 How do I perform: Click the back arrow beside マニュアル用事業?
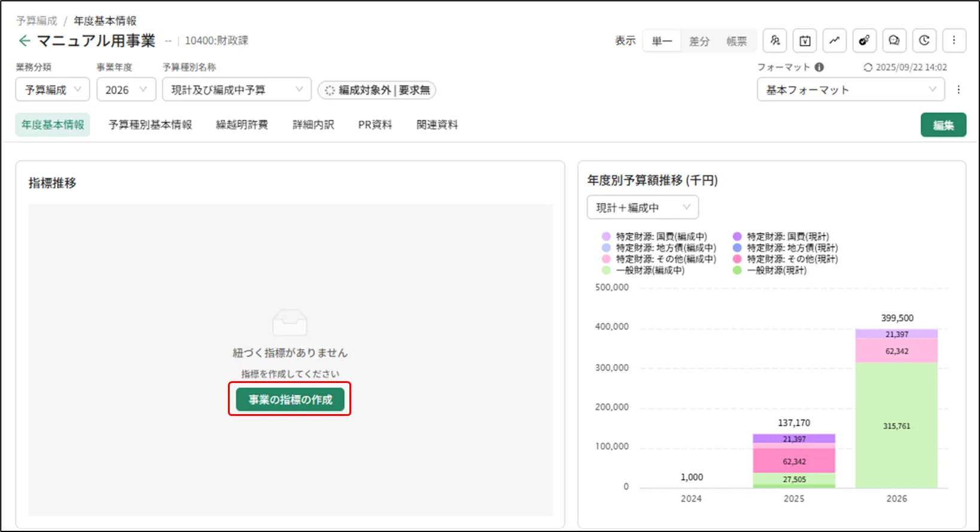[x=25, y=41]
